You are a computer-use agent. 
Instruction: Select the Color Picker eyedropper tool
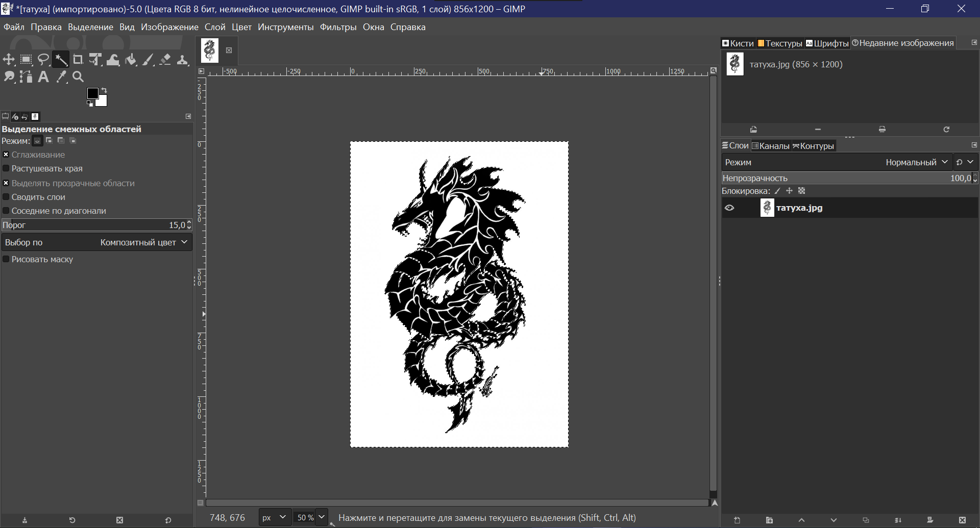(61, 77)
